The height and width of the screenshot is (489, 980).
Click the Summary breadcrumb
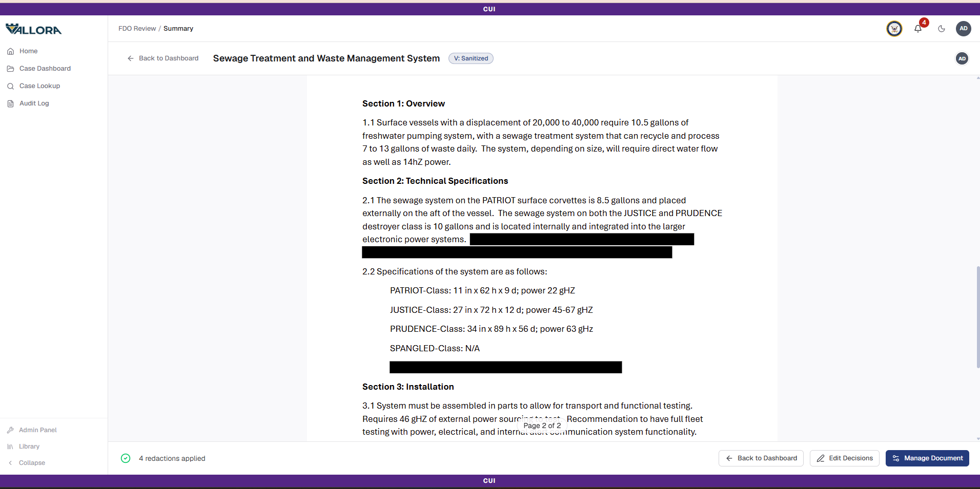point(178,29)
